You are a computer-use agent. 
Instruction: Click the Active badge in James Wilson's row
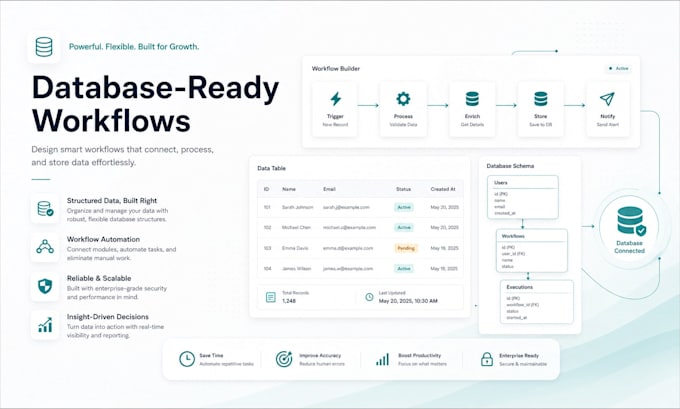404,268
